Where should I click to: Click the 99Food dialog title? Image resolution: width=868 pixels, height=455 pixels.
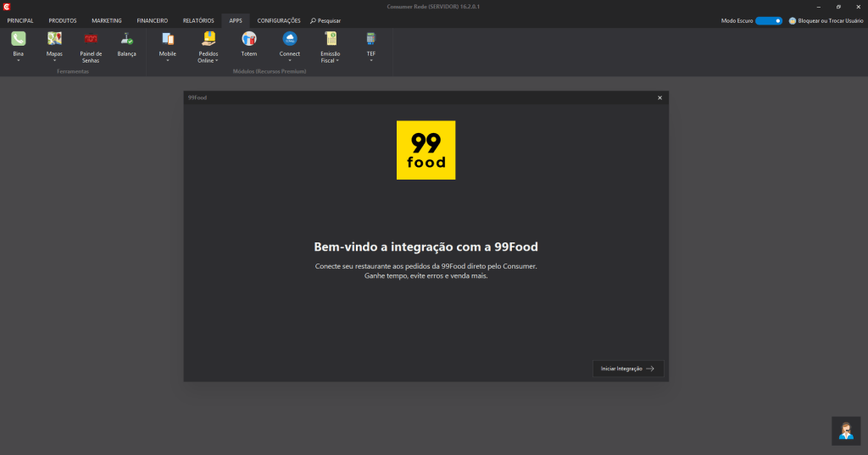coord(197,97)
